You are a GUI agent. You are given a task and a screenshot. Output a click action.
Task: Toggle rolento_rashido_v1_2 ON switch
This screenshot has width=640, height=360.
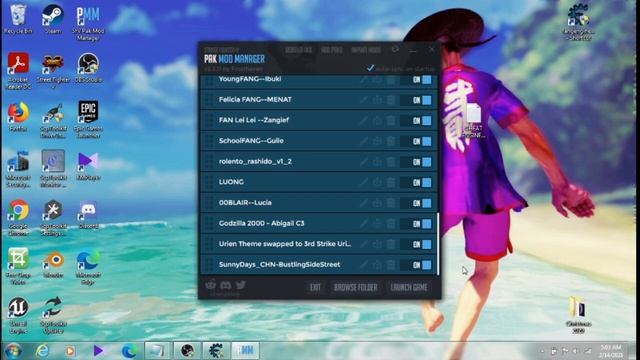pos(421,162)
